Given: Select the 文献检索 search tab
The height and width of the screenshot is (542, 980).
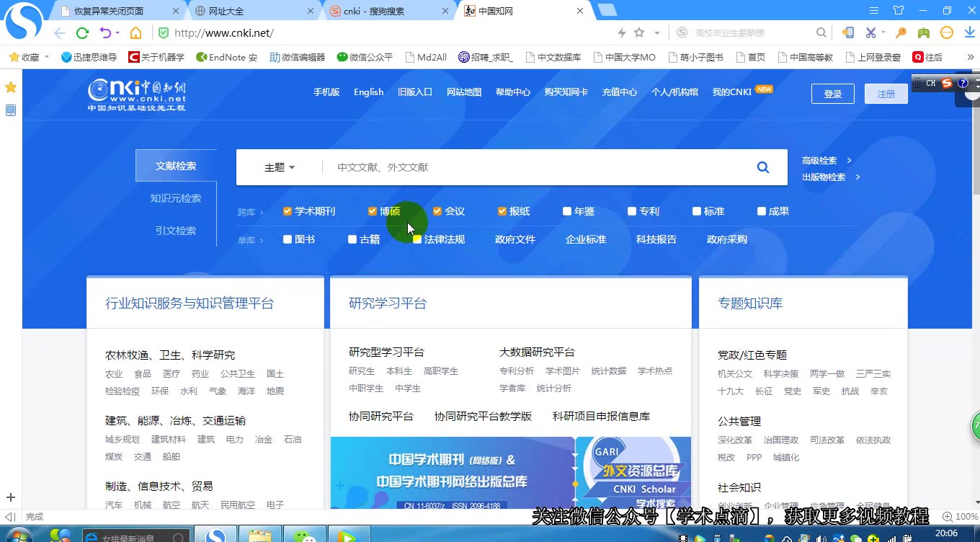Looking at the screenshot, I should [x=176, y=166].
